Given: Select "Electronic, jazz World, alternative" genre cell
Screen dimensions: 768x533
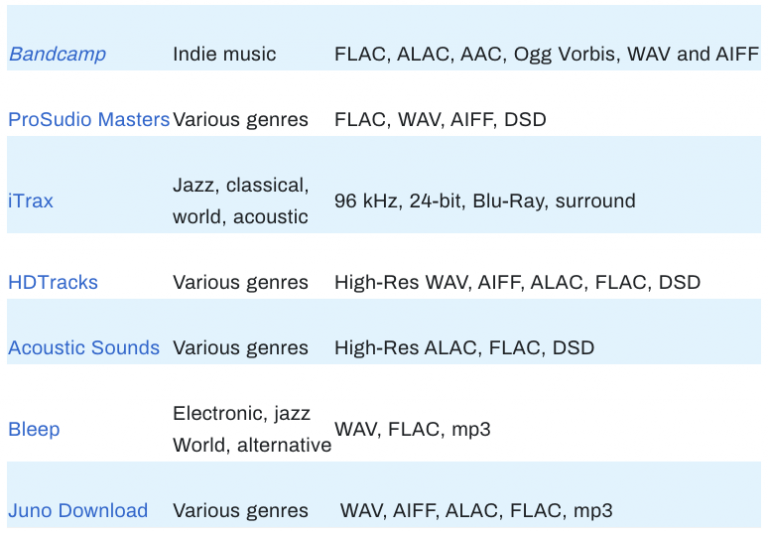Looking at the screenshot, I should pos(252,429).
